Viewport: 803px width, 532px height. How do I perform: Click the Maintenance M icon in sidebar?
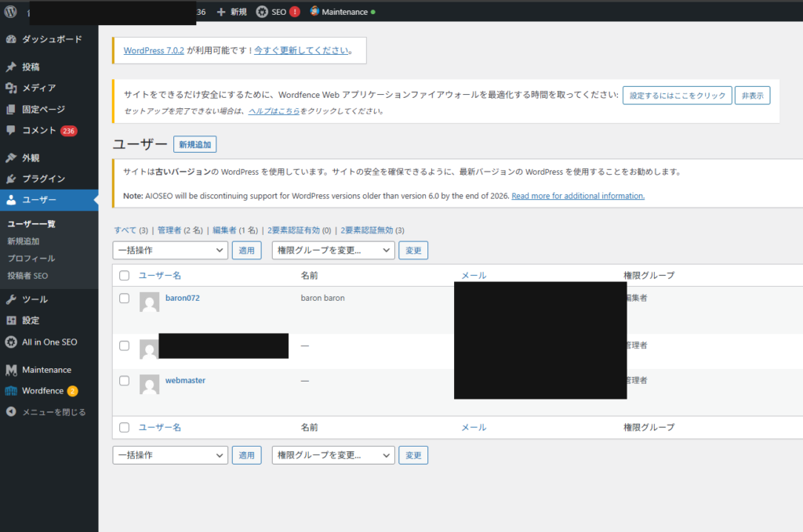pyautogui.click(x=11, y=370)
